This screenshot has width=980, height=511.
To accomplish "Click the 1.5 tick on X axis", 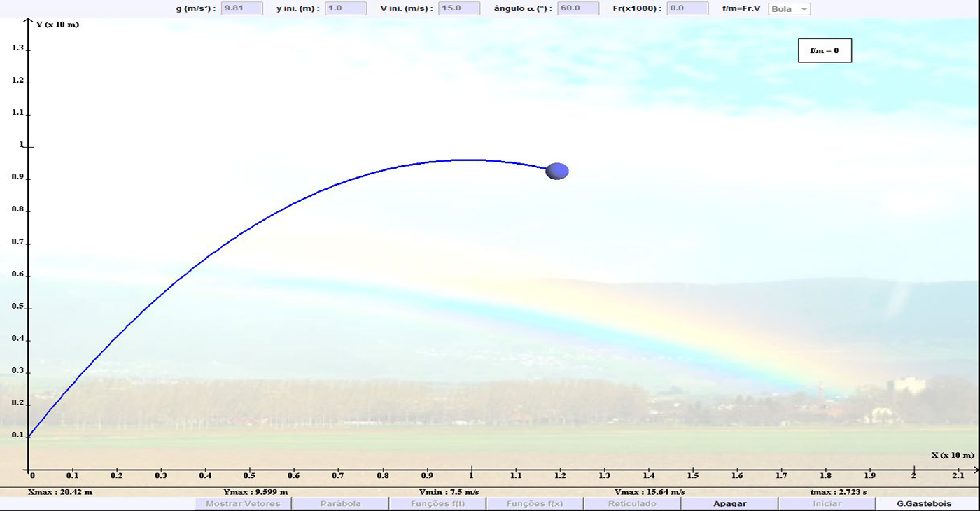I will point(692,476).
